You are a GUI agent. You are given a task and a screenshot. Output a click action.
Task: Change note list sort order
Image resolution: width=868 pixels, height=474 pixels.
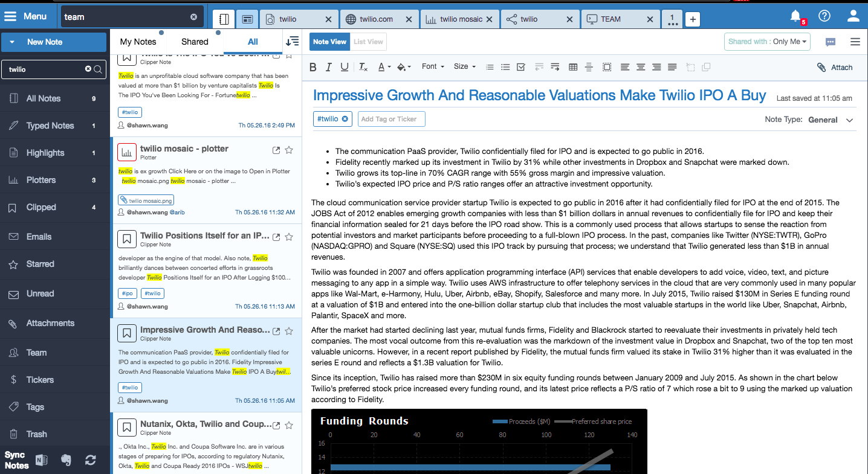click(293, 41)
